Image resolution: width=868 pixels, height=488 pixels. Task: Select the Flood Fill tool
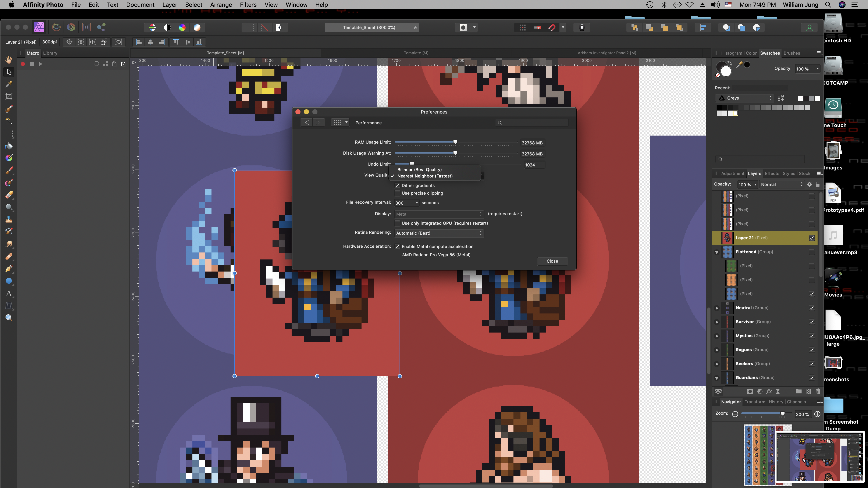coord(9,146)
